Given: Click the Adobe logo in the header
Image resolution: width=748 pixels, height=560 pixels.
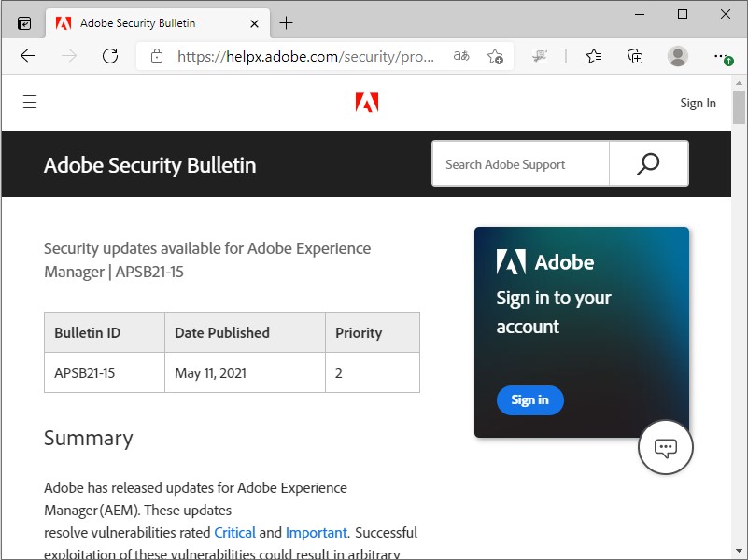Looking at the screenshot, I should (x=367, y=102).
